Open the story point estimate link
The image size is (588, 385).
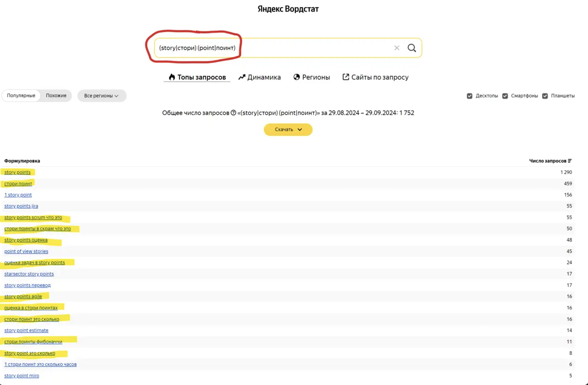click(26, 331)
